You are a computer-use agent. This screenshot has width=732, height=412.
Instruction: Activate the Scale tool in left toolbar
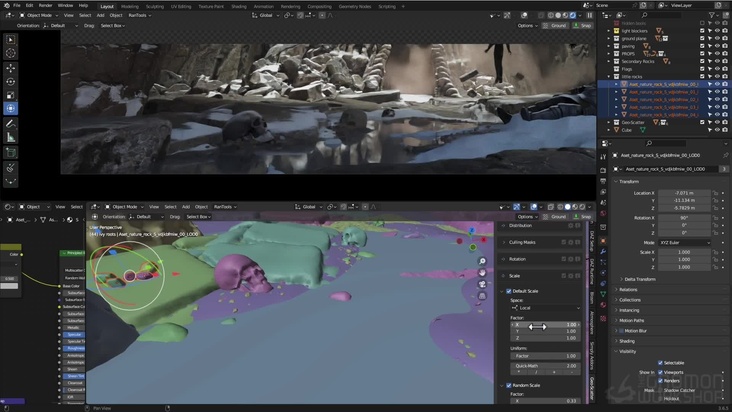[11, 95]
